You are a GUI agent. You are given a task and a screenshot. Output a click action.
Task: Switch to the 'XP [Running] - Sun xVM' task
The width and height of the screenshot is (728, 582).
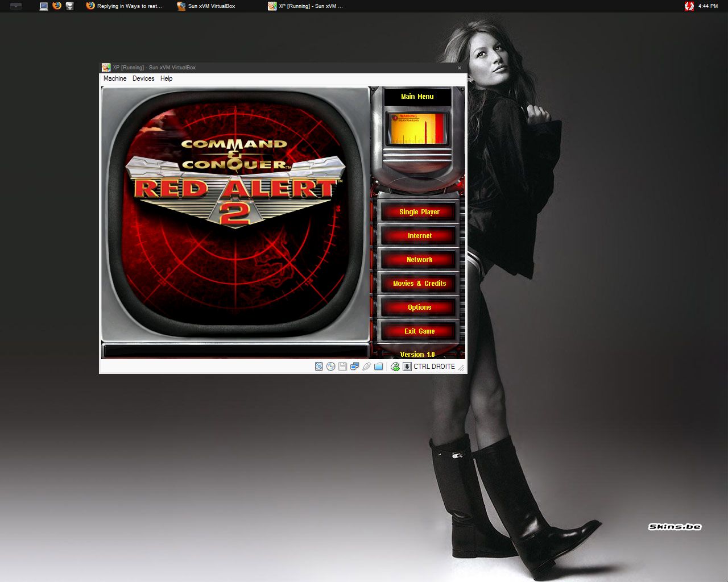coord(306,6)
